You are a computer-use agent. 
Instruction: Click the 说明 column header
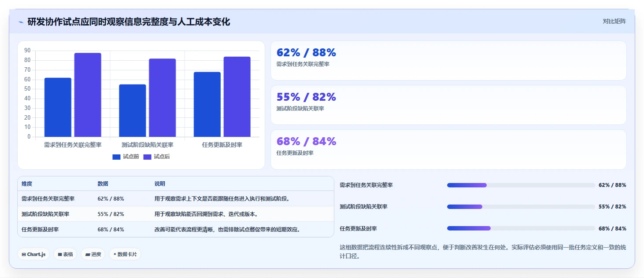coord(160,184)
